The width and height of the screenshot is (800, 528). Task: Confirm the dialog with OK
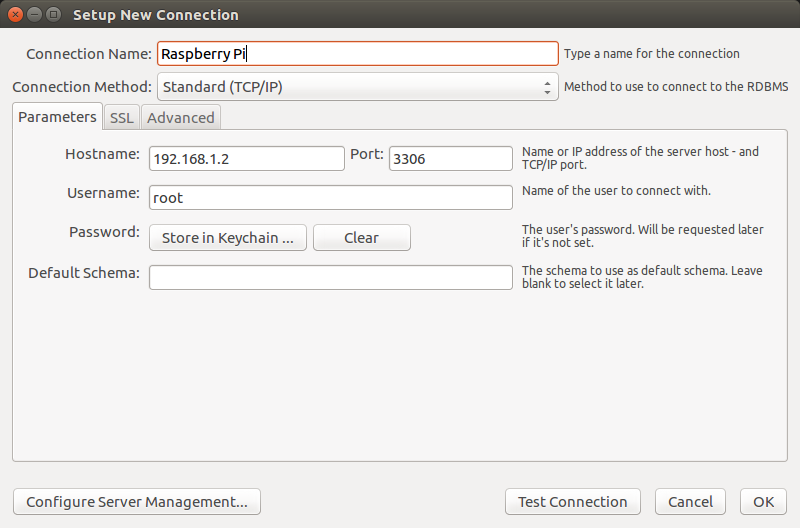763,501
